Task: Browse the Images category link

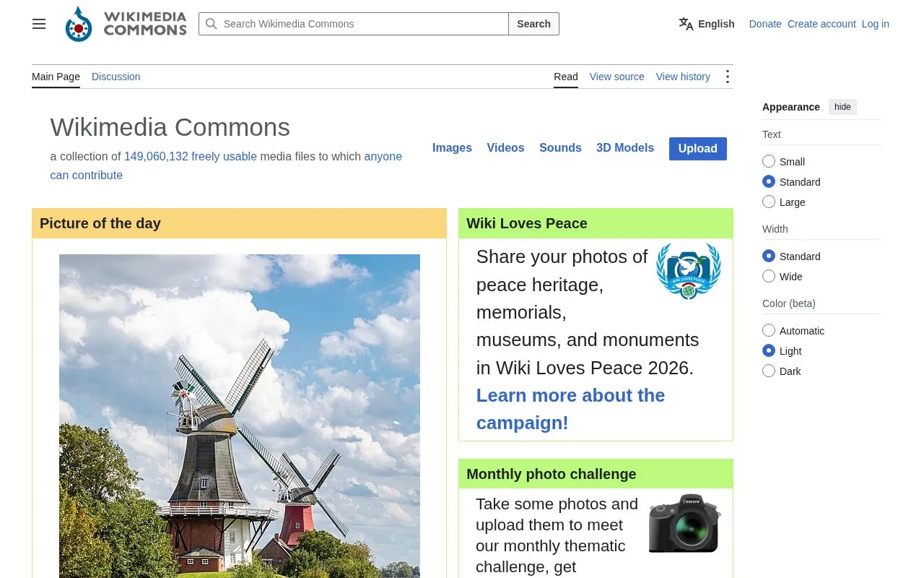Action: coord(452,148)
